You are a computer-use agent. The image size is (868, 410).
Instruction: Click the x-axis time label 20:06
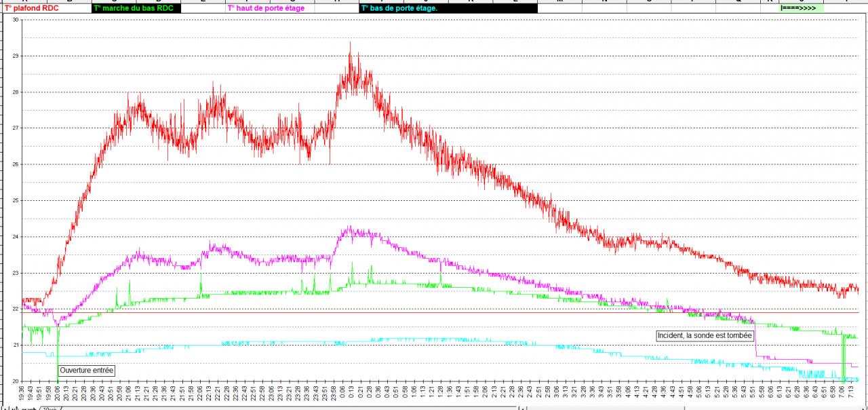(58, 393)
